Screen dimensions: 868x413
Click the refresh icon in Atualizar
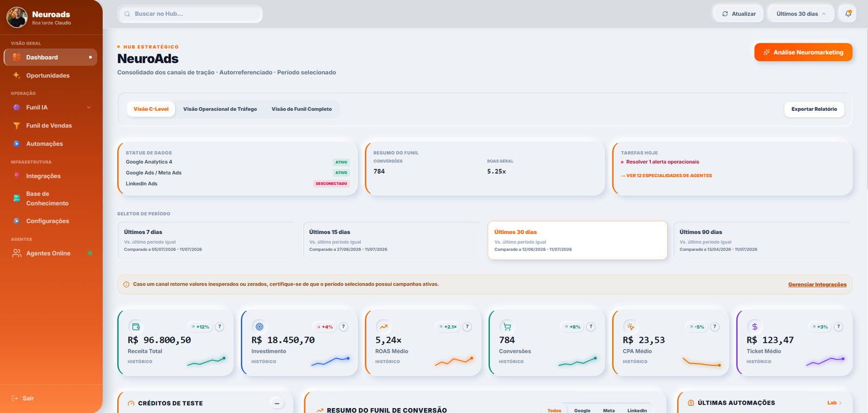(725, 14)
